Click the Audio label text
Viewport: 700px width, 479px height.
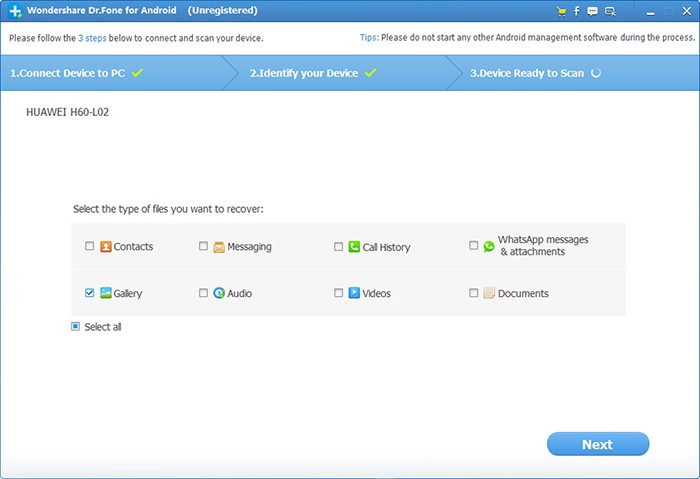240,293
